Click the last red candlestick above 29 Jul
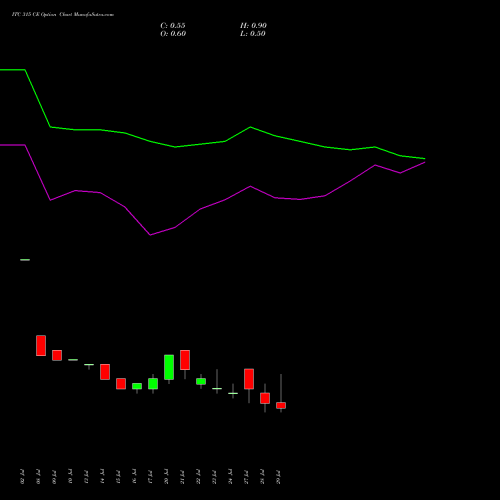Image resolution: width=500 pixels, height=500 pixels. (x=281, y=405)
